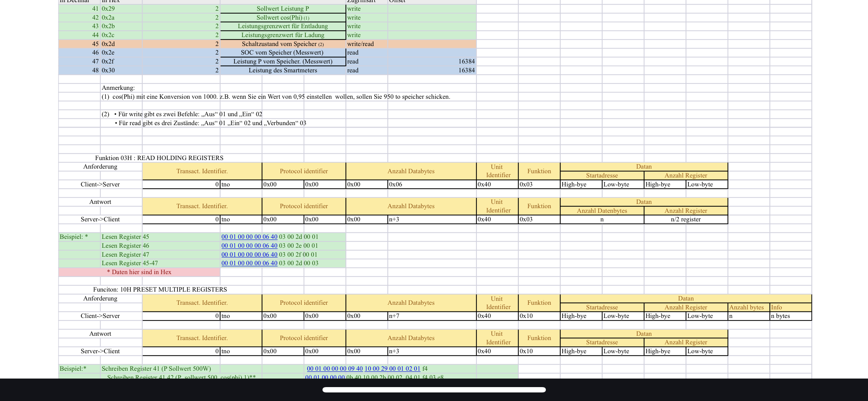Tap the home indicator bar at bottom
The image size is (868, 401).
(x=434, y=390)
